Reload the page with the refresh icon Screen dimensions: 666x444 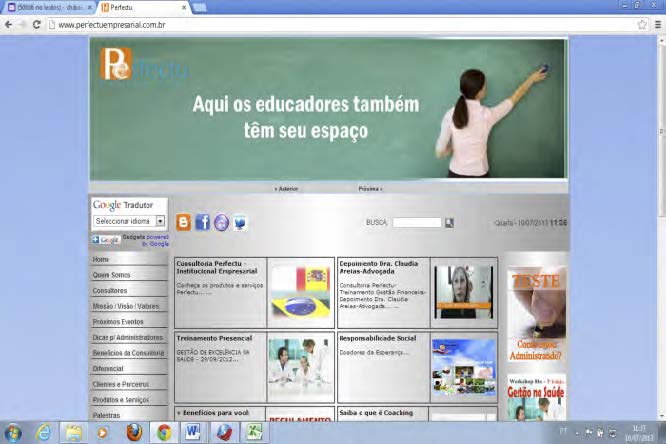coord(37,24)
